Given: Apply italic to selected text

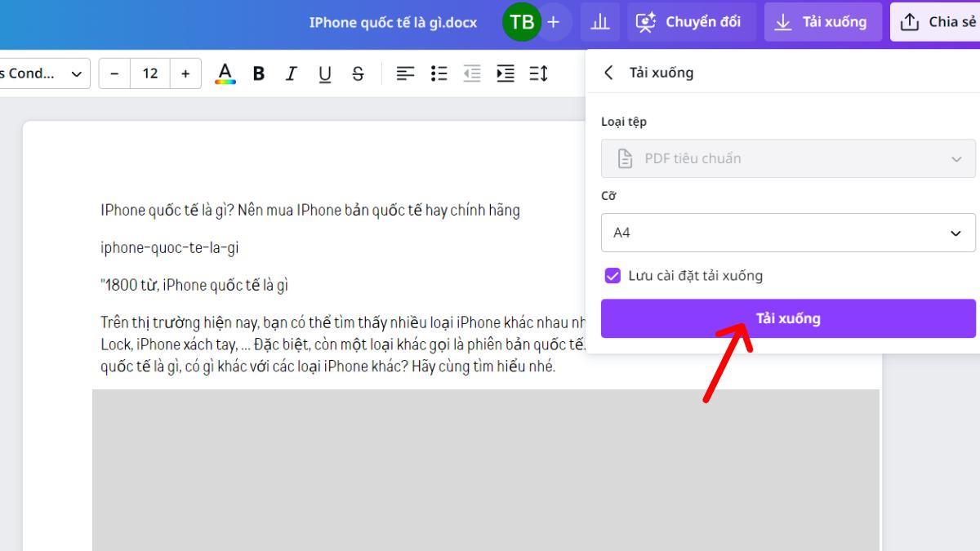Looking at the screenshot, I should pos(291,73).
